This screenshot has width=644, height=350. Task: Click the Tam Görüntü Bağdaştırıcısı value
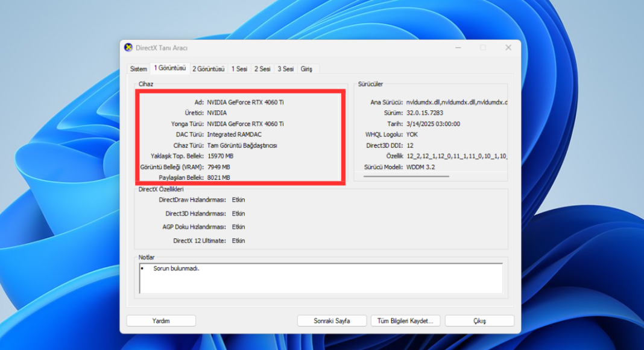click(x=242, y=145)
